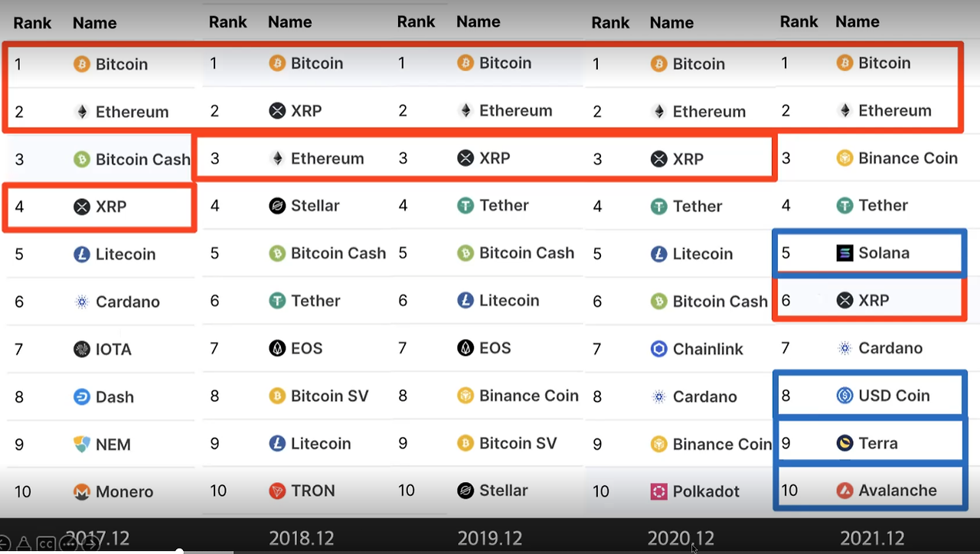Click the TRON coin icon
The image size is (980, 554).
point(278,490)
